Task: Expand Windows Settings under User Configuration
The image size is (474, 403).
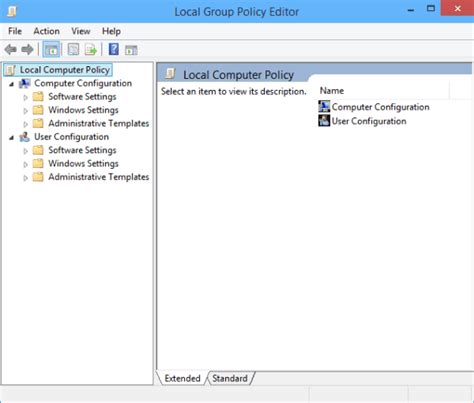Action: click(x=26, y=164)
